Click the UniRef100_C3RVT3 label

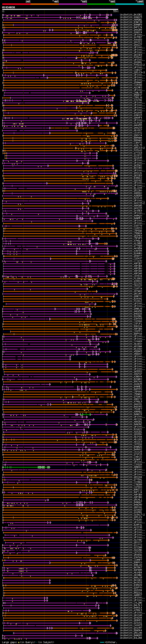pos(131,143)
